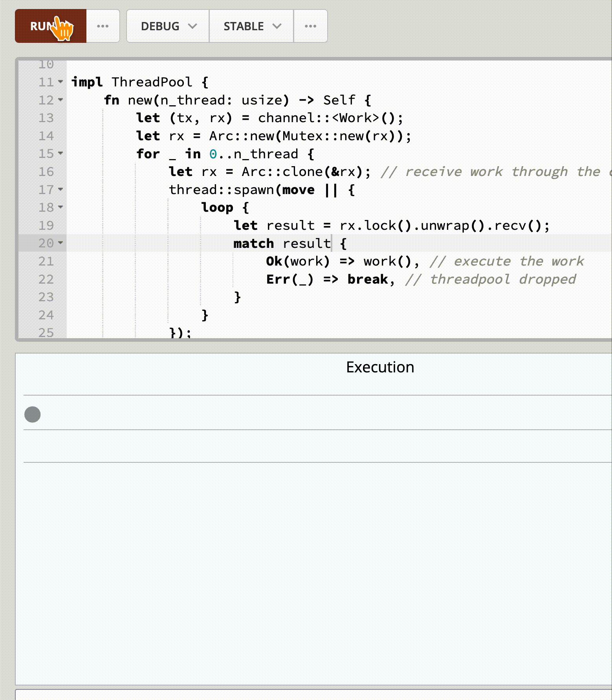Click the 'Arc::clone(&rx)' code text

(302, 172)
